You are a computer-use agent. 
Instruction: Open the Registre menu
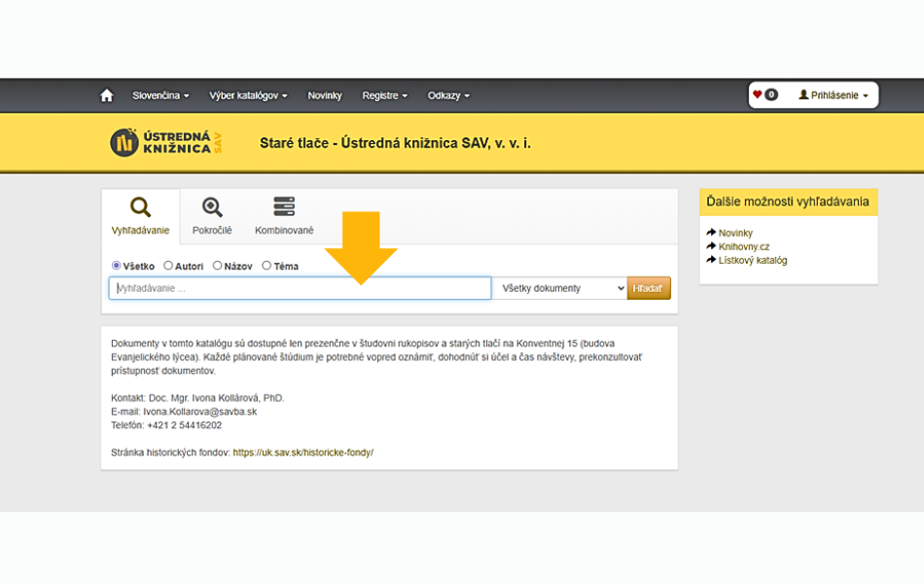pyautogui.click(x=384, y=95)
